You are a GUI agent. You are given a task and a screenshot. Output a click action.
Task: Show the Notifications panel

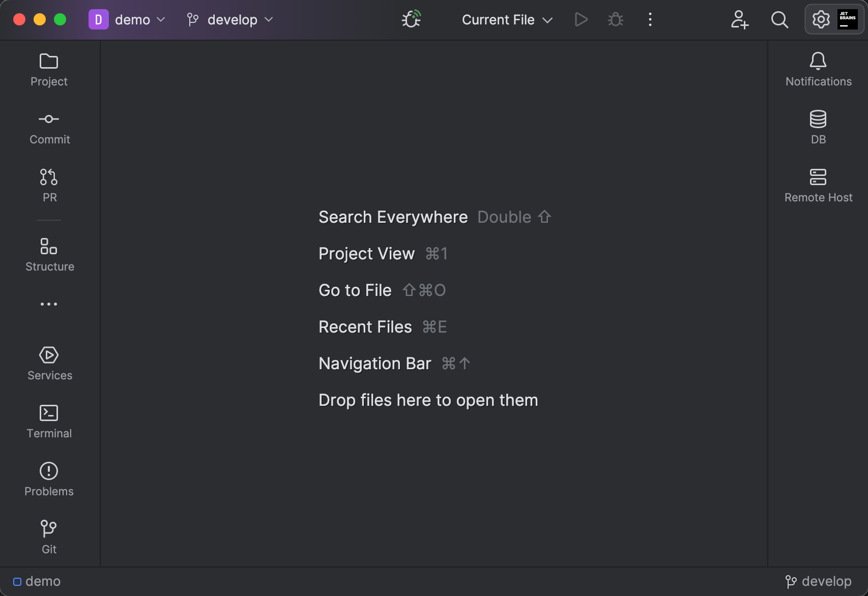coord(818,69)
